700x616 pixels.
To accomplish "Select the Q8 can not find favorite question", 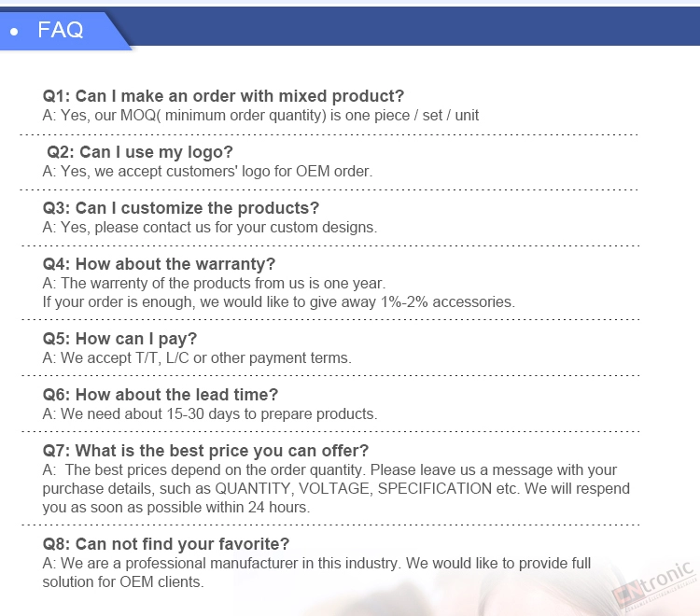I will (x=165, y=544).
